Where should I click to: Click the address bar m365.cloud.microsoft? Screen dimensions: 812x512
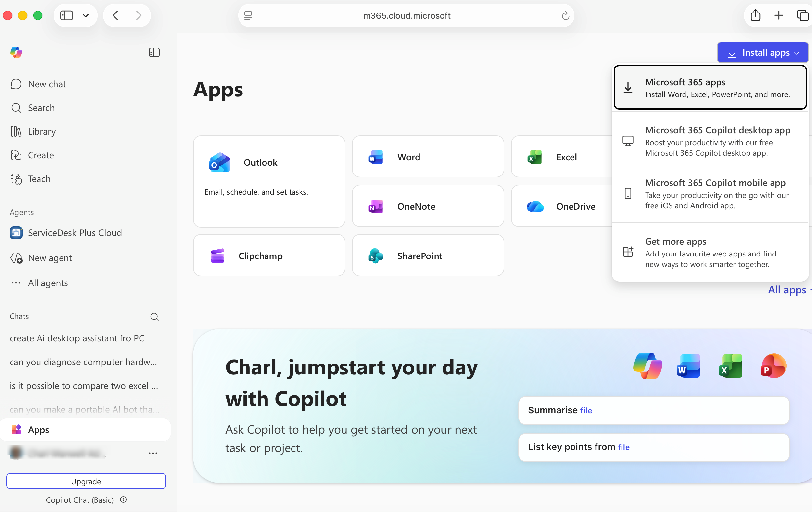406,15
